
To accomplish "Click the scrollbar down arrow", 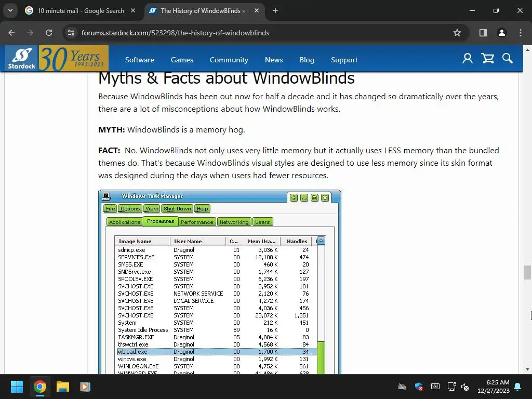I will 527,369.
